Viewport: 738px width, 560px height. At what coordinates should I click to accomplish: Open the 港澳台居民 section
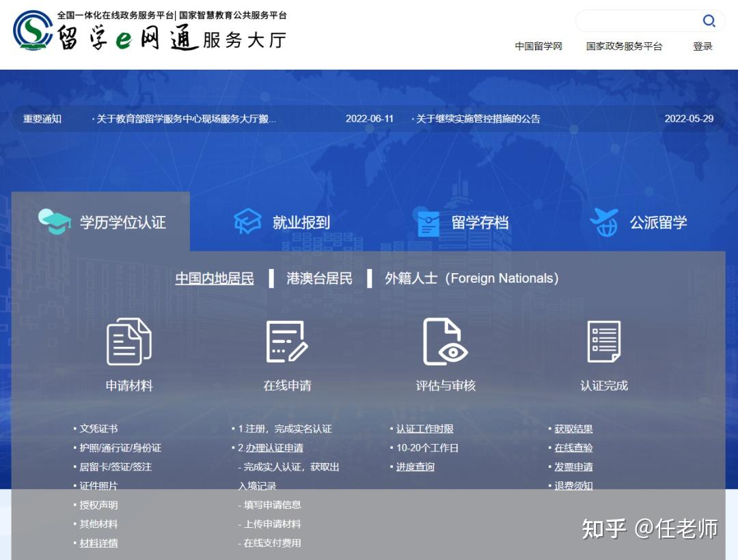pos(318,278)
